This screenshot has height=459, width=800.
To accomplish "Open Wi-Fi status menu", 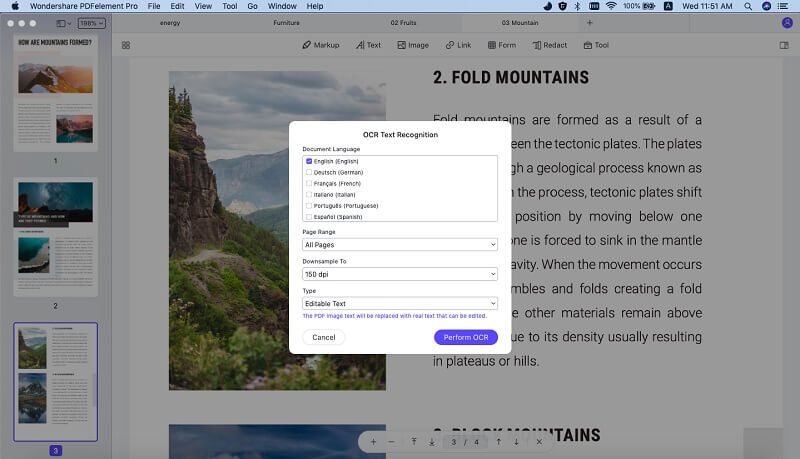I will point(611,6).
